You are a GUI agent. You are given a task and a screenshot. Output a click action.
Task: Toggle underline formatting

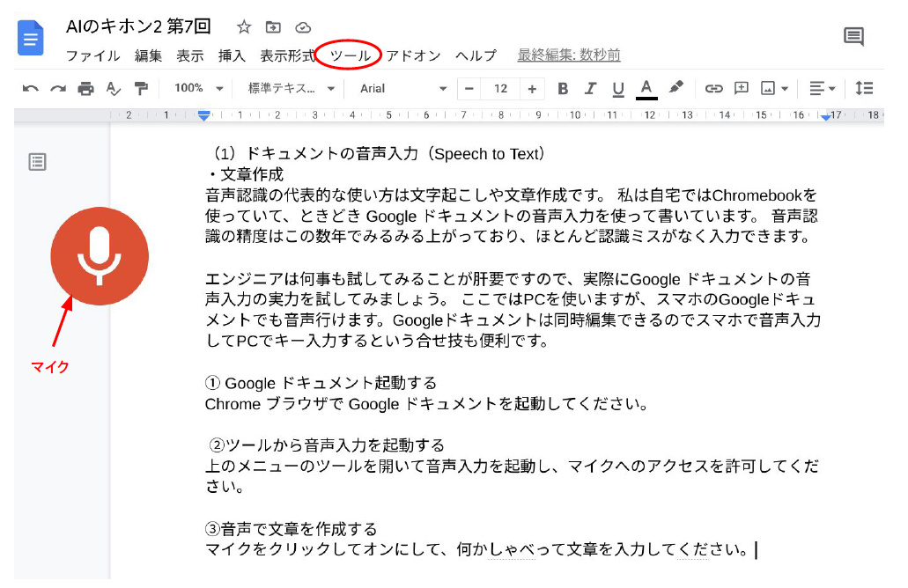click(618, 89)
